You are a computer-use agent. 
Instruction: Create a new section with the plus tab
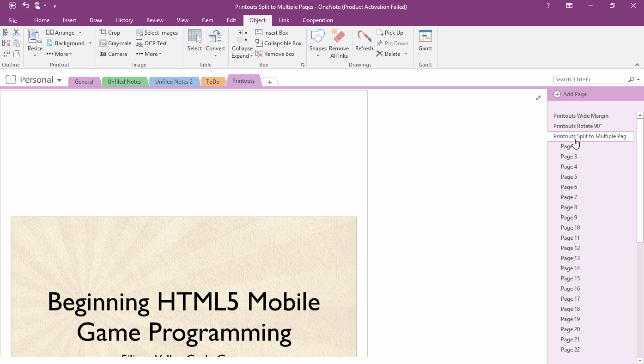click(270, 82)
